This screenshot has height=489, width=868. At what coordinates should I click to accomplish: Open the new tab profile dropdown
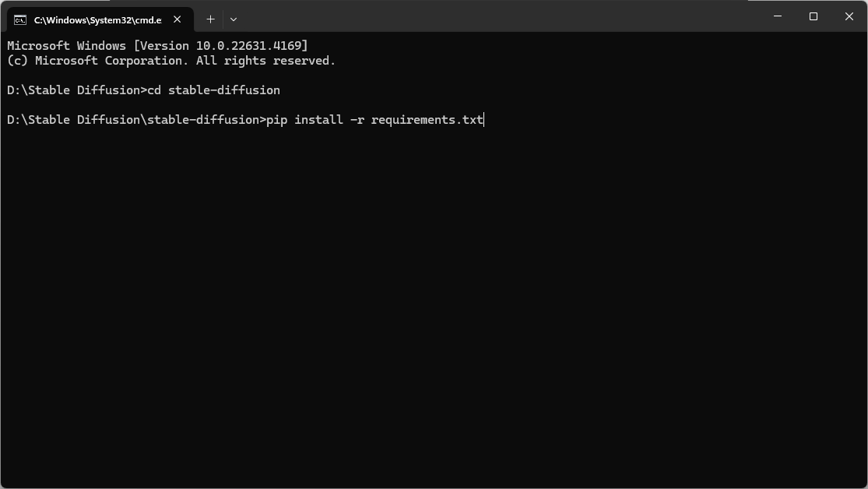pyautogui.click(x=233, y=19)
